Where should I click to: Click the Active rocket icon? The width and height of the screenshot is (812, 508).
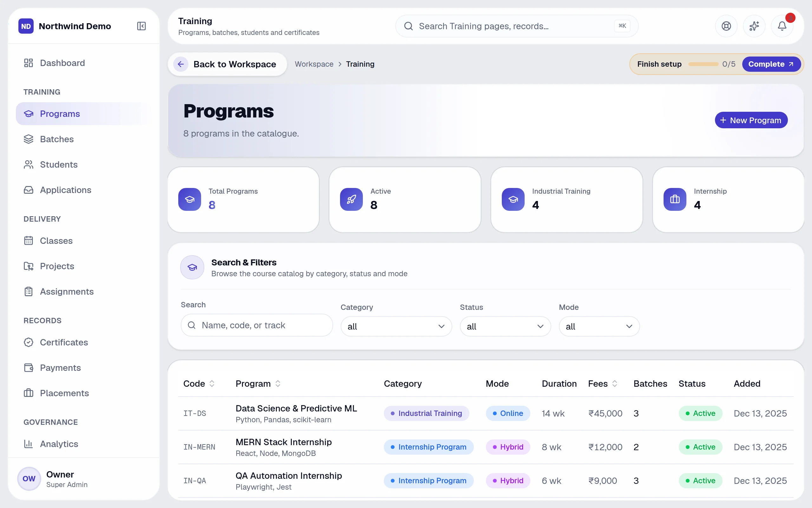click(x=351, y=199)
